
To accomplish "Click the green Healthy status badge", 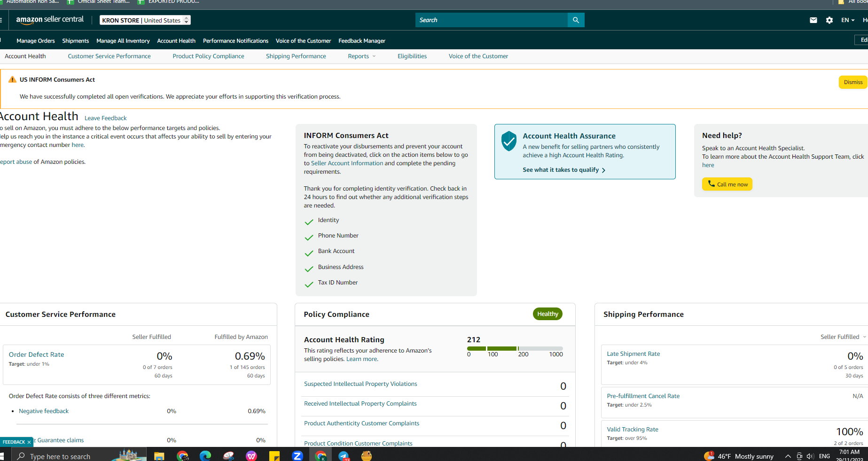I will (547, 314).
